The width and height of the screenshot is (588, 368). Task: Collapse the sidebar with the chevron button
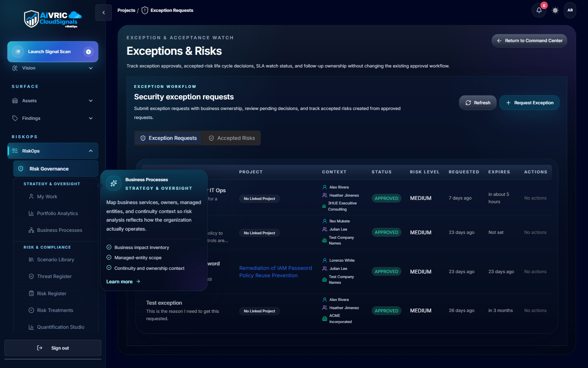coord(103,13)
